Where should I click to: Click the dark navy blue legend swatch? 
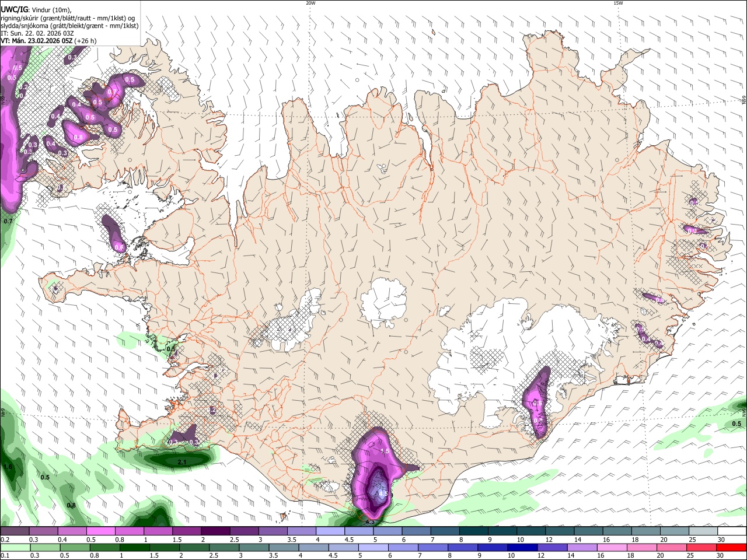pyautogui.click(x=521, y=547)
